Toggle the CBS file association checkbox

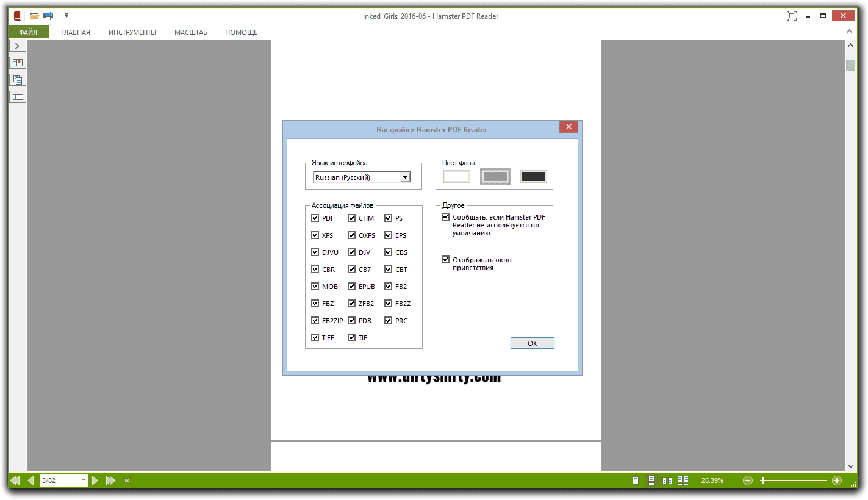[x=389, y=252]
